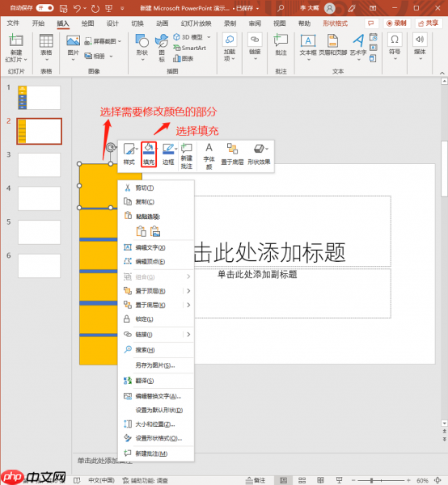Click the Undo icon
This screenshot has width=448, height=485.
click(x=77, y=8)
